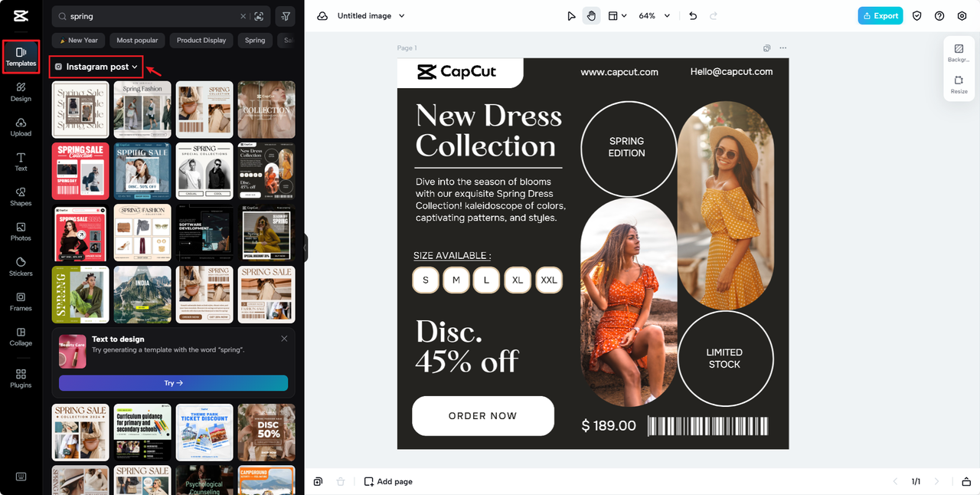
Task: Select the Text tool in sidebar
Action: [21, 162]
